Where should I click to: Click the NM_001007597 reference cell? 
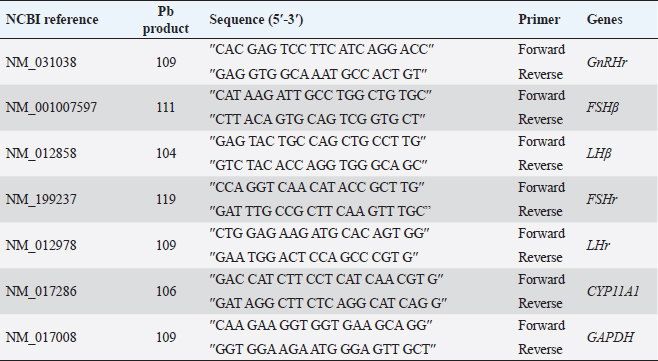pyautogui.click(x=51, y=107)
